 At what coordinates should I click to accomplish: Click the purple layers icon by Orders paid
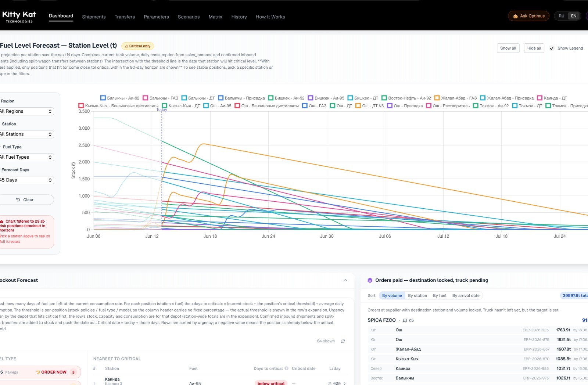[370, 280]
